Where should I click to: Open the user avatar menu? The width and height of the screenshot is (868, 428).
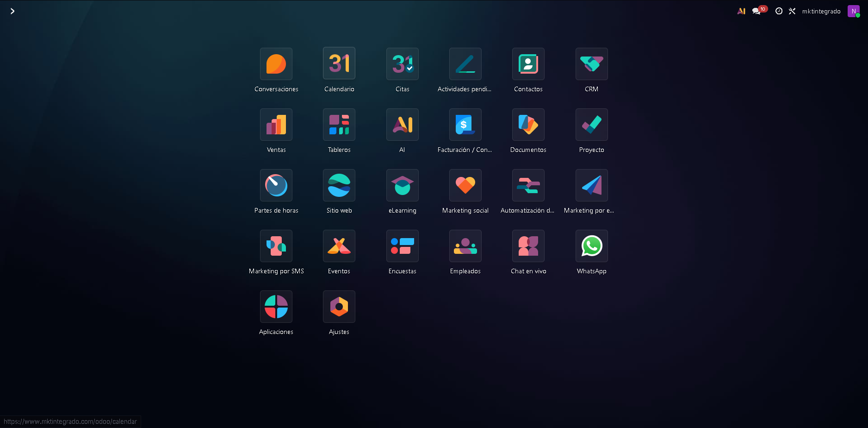853,11
